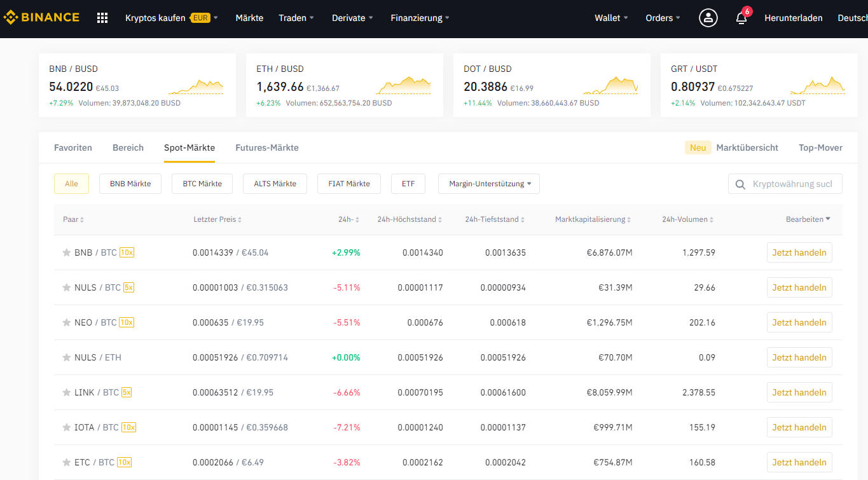Click the Binance logo
This screenshot has width=868, height=480.
point(41,18)
